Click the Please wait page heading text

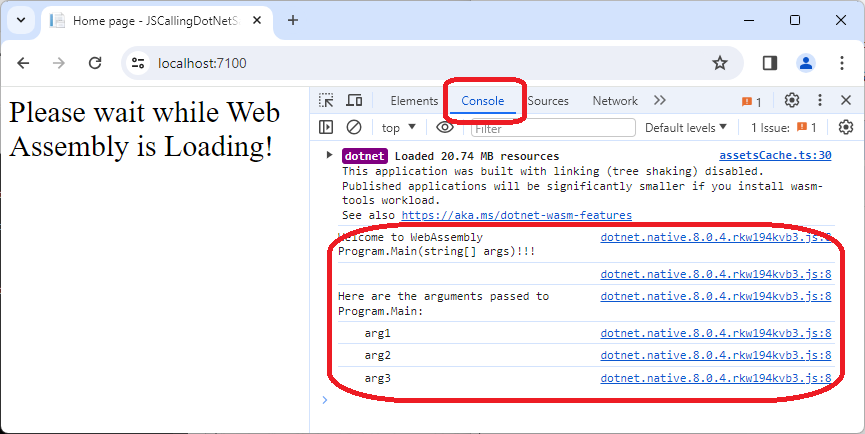tap(145, 130)
